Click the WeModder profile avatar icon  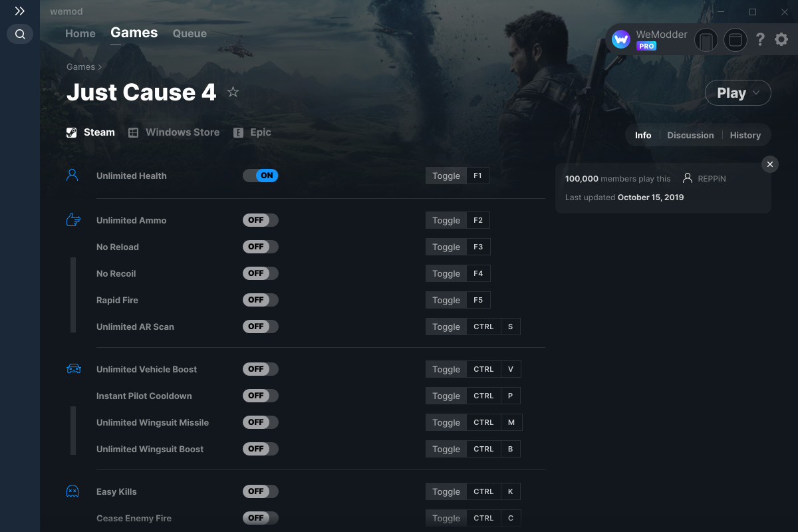click(621, 40)
